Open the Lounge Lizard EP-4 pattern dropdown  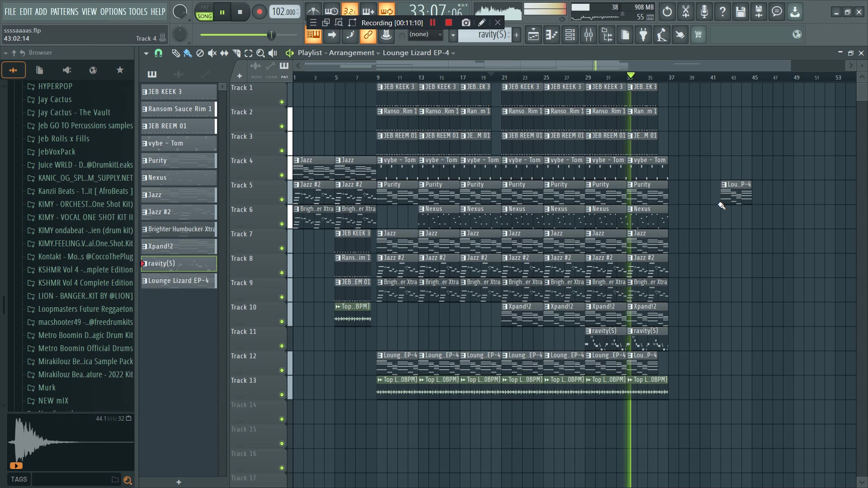pos(419,53)
